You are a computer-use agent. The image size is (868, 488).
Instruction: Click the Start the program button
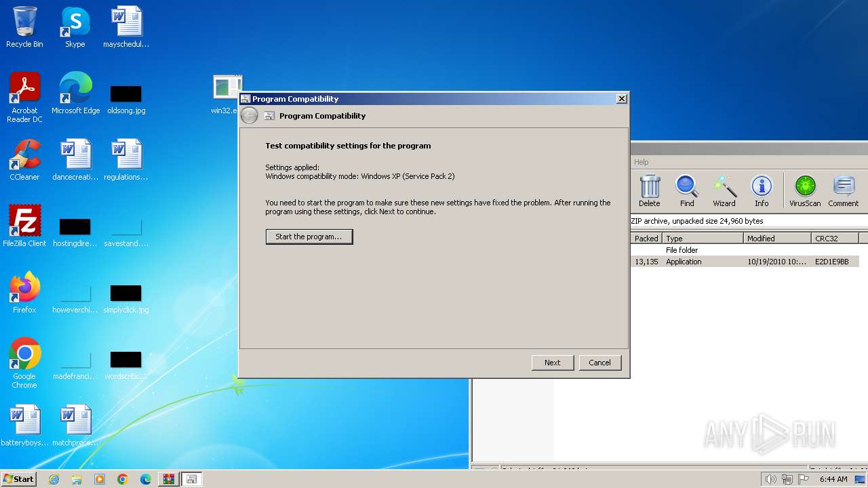tap(309, 237)
